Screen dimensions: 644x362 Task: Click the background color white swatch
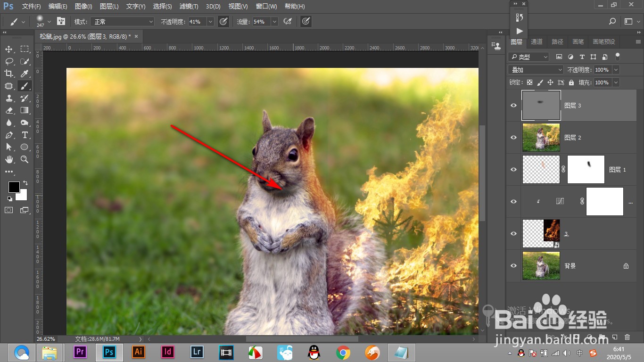pos(23,197)
